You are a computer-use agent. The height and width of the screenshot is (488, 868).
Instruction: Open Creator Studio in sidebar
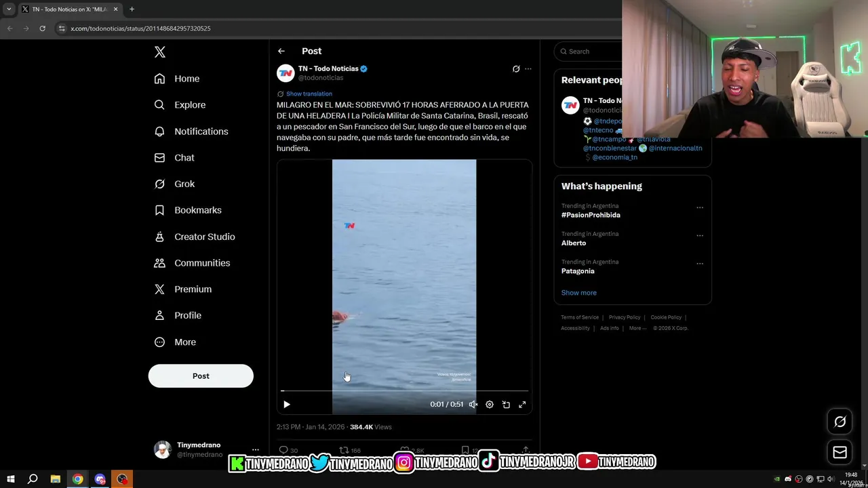pyautogui.click(x=195, y=237)
